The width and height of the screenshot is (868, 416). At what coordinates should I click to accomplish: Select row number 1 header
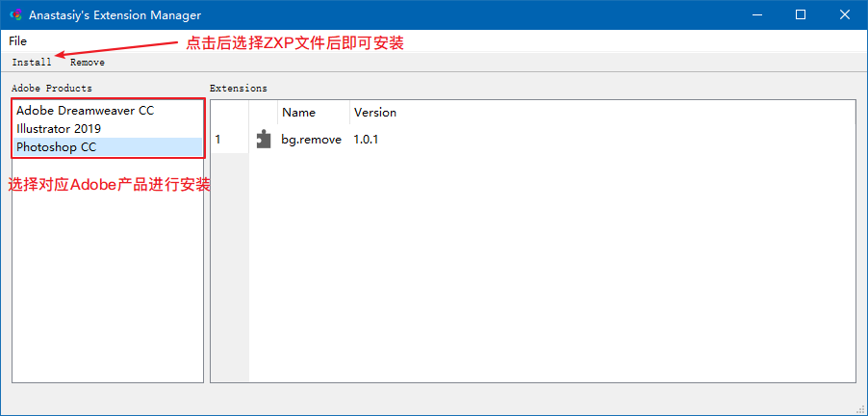230,139
